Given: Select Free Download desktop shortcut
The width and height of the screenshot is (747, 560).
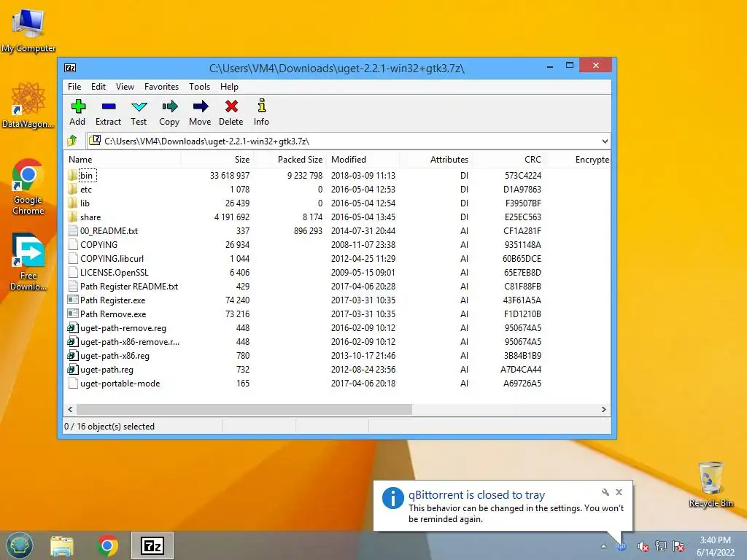Looking at the screenshot, I should pos(28,262).
